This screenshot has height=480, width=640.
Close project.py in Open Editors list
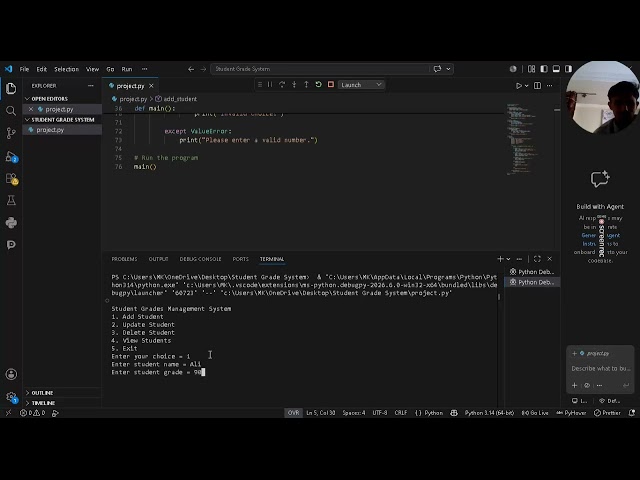31,109
